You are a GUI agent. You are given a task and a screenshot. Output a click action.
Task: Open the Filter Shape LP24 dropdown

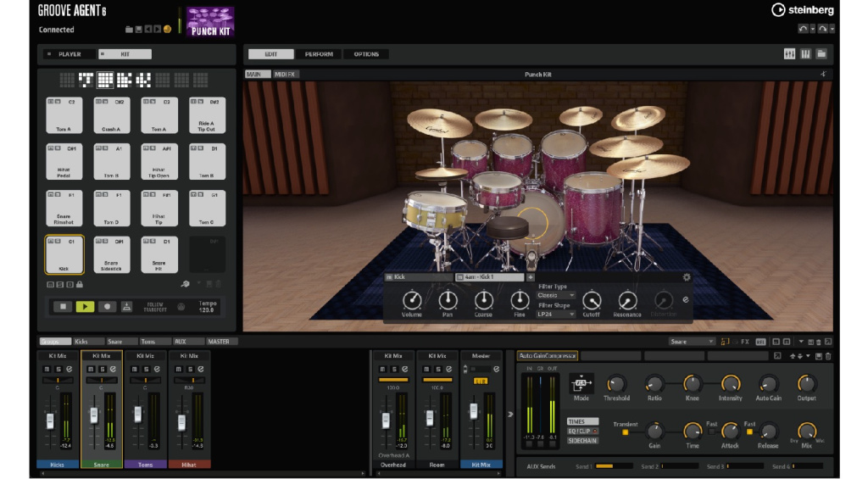(x=556, y=315)
